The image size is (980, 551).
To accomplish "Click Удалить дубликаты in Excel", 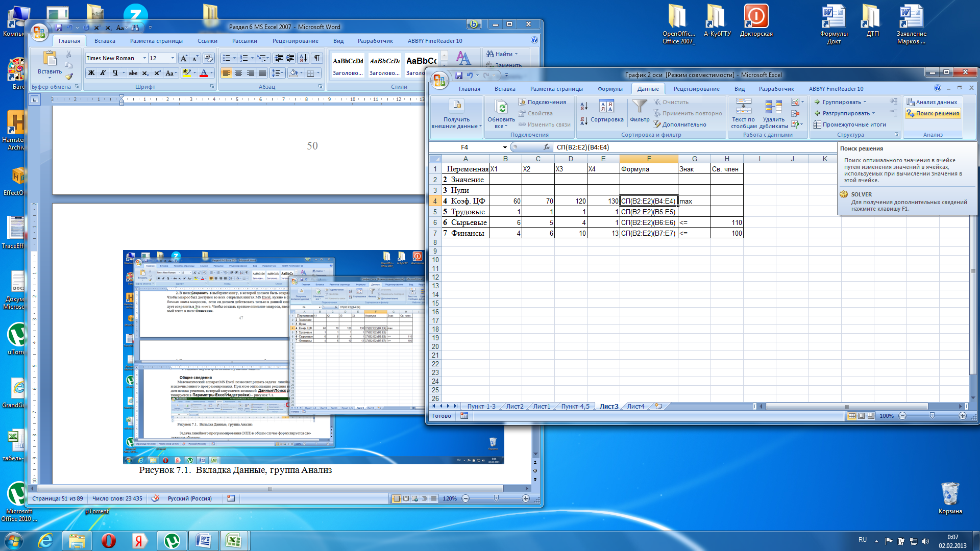I will 773,114.
